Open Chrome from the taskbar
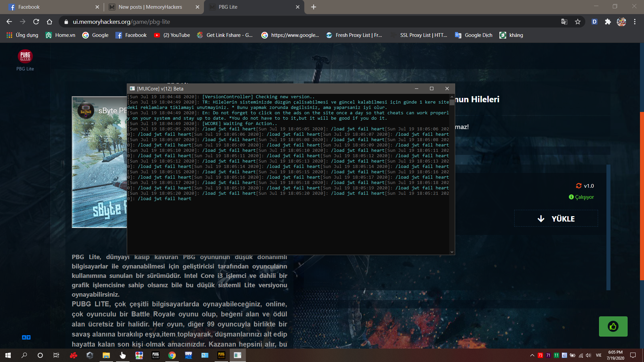 172,355
